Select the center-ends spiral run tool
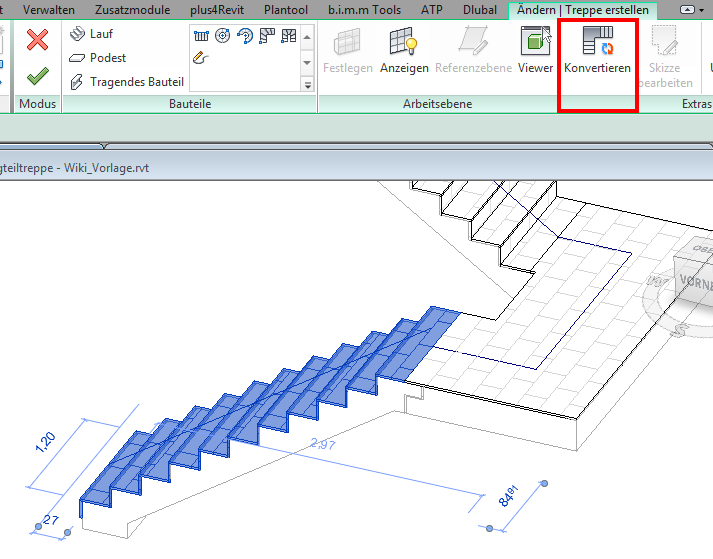Image resolution: width=713 pixels, height=559 pixels. 245,36
